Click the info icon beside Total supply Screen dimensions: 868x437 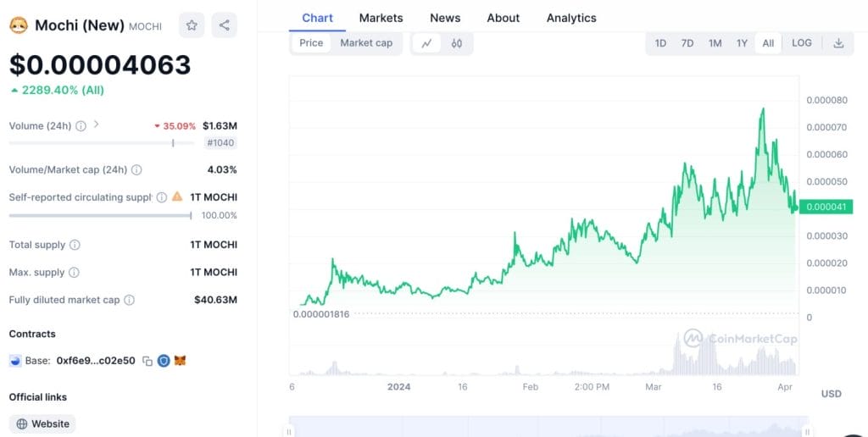[x=75, y=246]
